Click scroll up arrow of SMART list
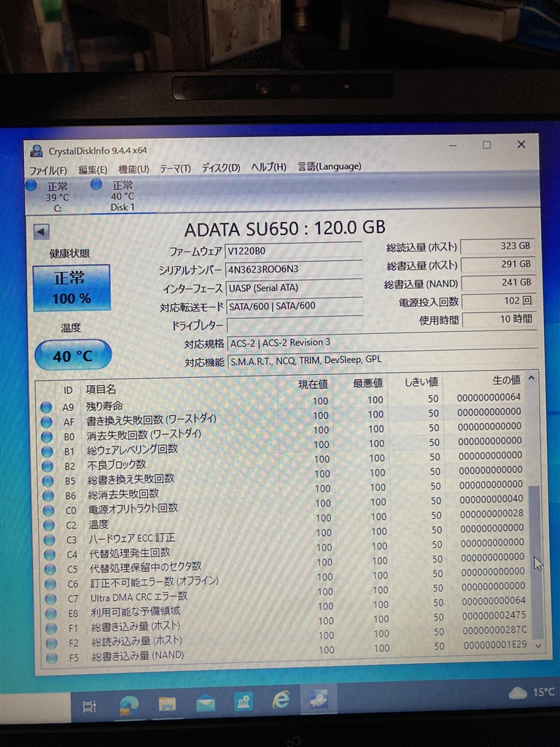560x747 pixels. pyautogui.click(x=532, y=379)
